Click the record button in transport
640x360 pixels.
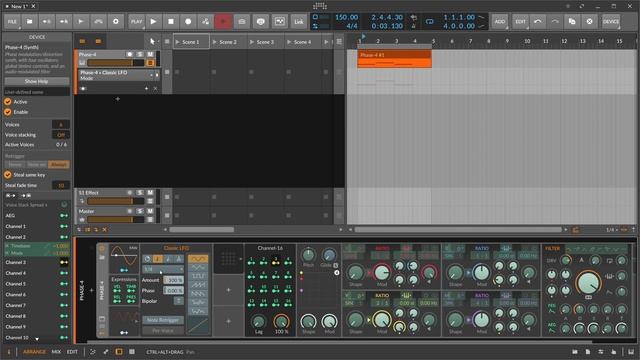click(x=188, y=22)
